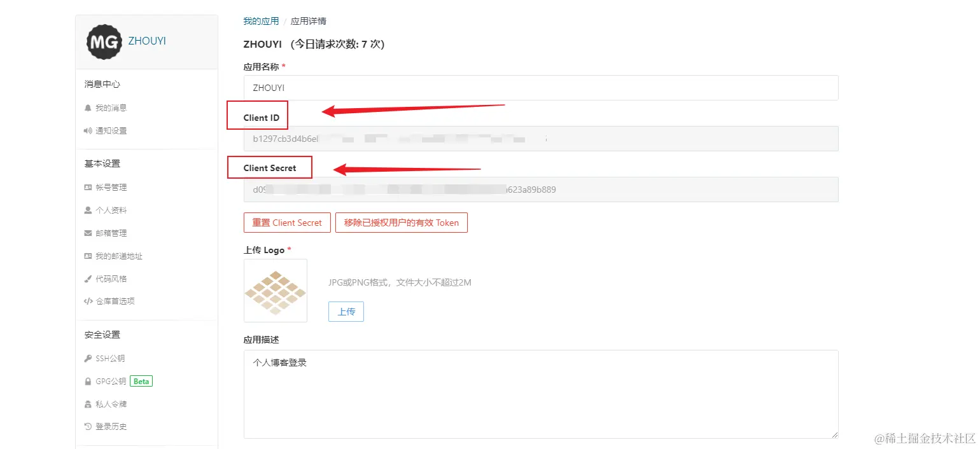Click the brush icon beside 代码风格
The image size is (980, 449).
pos(88,279)
